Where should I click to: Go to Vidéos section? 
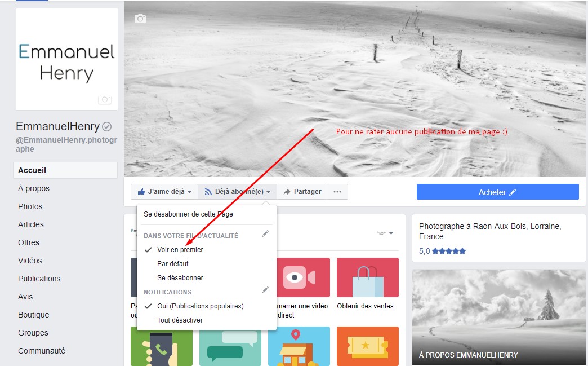[x=30, y=261]
